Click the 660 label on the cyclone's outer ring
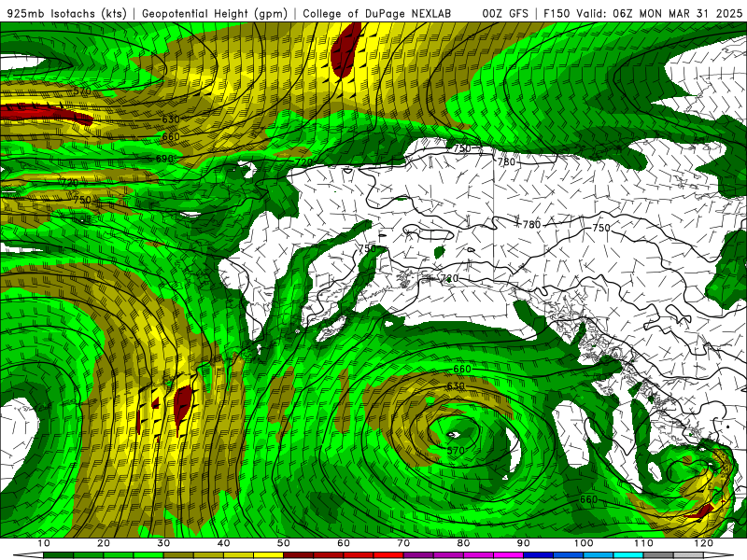747x560 pixels. pyautogui.click(x=462, y=369)
